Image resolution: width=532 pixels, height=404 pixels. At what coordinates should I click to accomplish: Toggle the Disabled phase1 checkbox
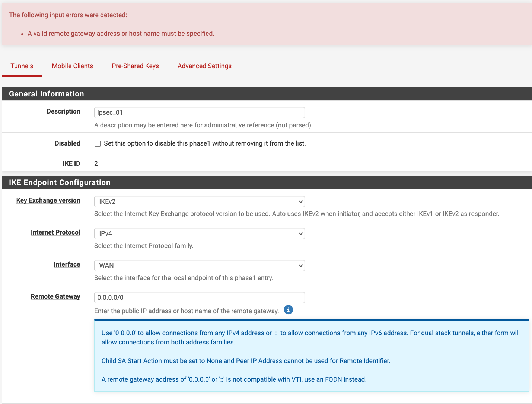98,144
